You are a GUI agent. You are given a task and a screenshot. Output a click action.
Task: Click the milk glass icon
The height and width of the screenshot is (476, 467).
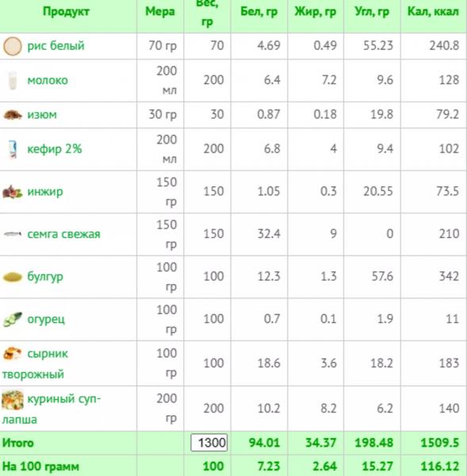tap(13, 80)
